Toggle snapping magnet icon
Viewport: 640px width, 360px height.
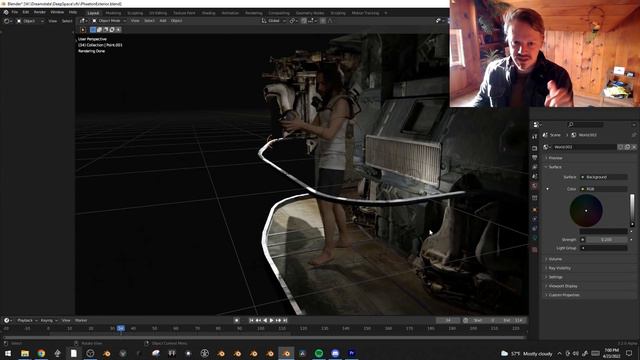[304, 20]
